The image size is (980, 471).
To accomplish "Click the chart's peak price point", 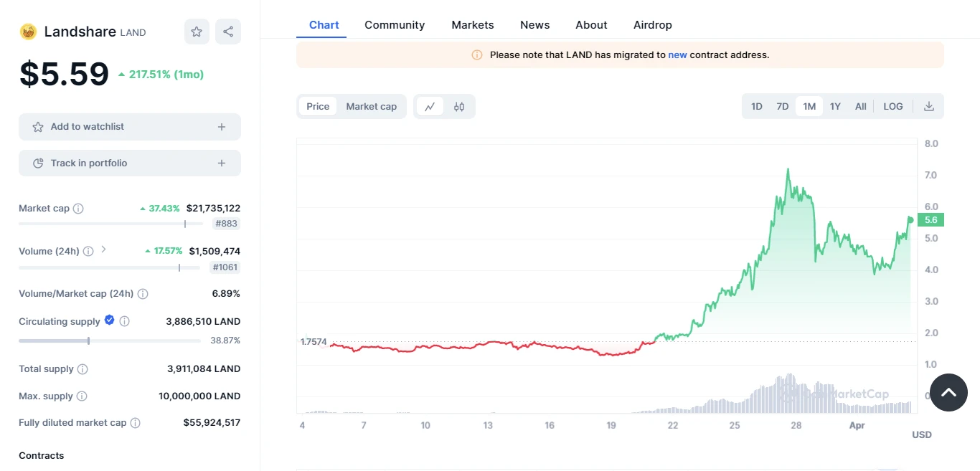I will point(788,169).
